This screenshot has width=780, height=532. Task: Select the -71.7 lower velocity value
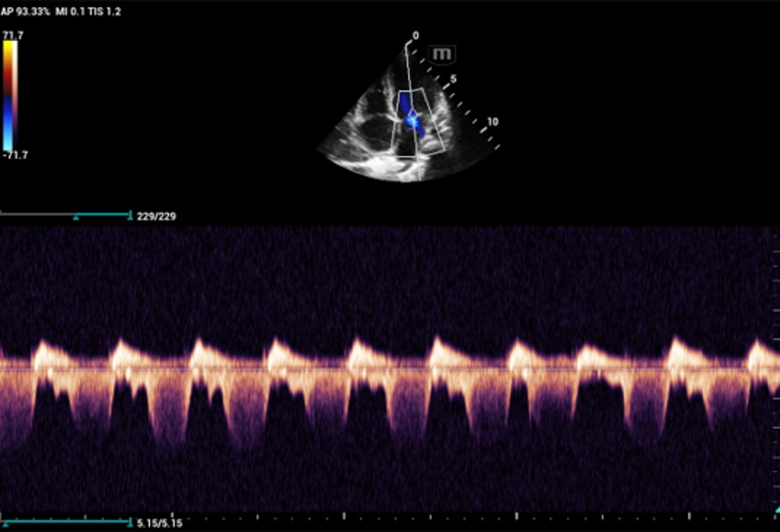coord(15,155)
